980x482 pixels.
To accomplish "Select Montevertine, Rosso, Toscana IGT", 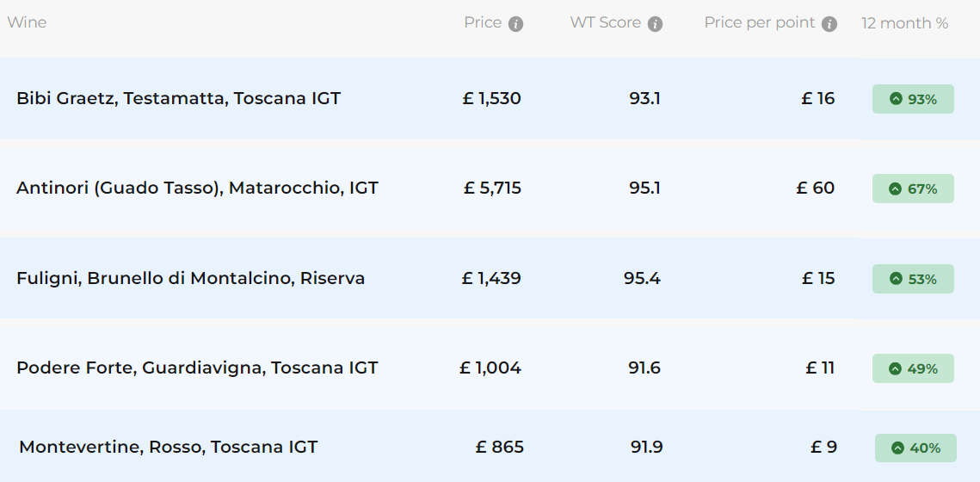I will (x=168, y=447).
